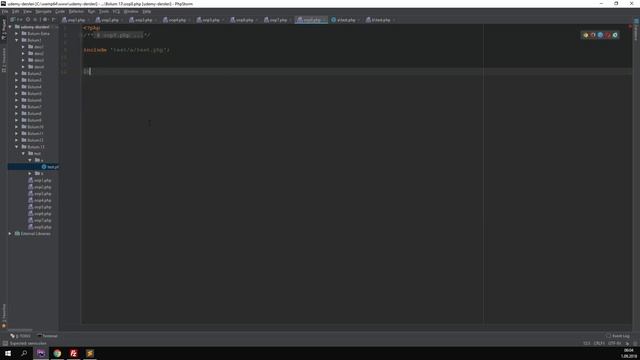Switch to Chrome in taskbar

(x=57, y=353)
